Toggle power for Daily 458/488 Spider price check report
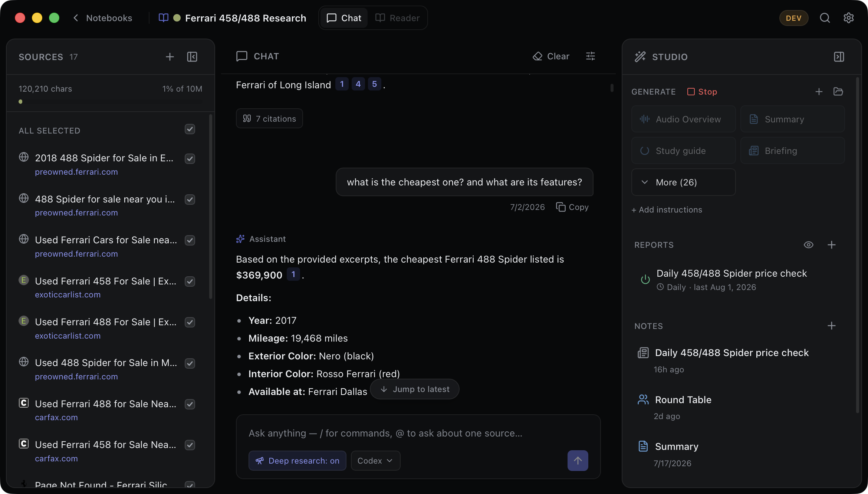Image resolution: width=868 pixels, height=494 pixels. pos(645,280)
